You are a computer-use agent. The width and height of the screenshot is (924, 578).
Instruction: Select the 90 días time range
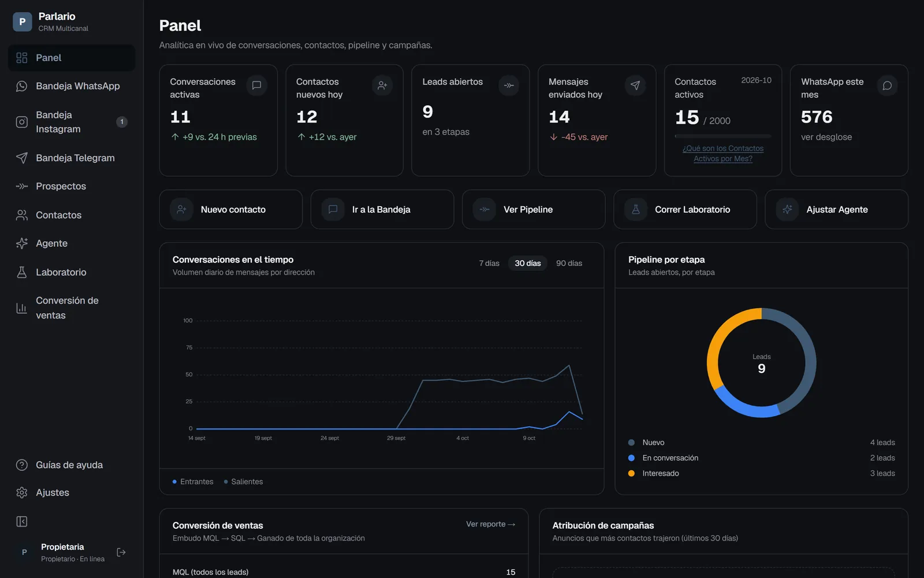[x=569, y=263]
